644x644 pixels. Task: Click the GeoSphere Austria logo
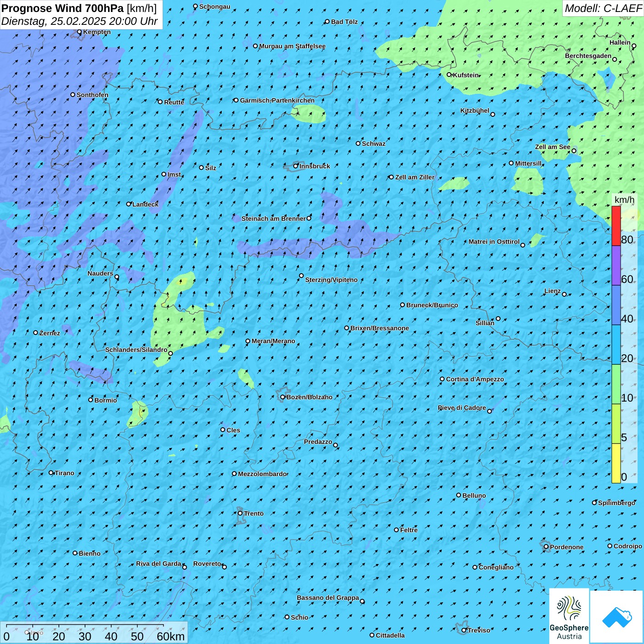(x=569, y=615)
